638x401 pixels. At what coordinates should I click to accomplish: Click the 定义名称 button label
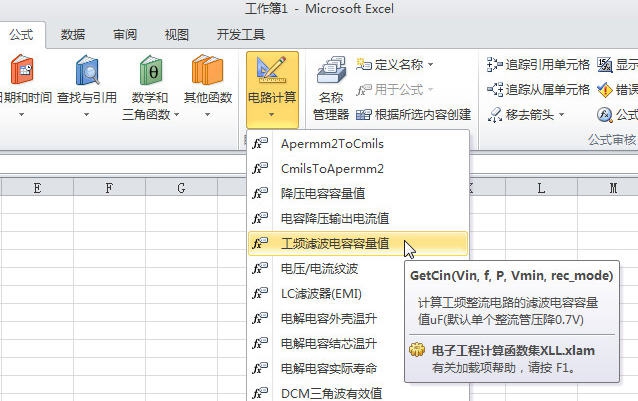pyautogui.click(x=399, y=65)
